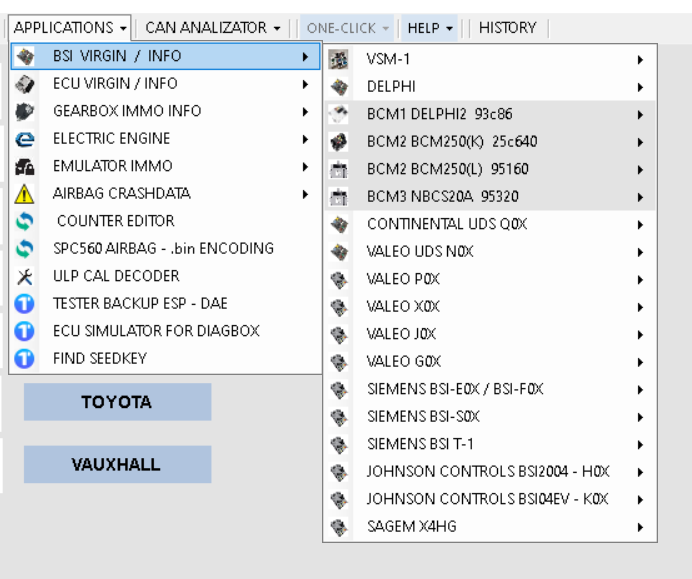Click the BCM2 BCM250(L) 95160 icon

click(x=338, y=169)
